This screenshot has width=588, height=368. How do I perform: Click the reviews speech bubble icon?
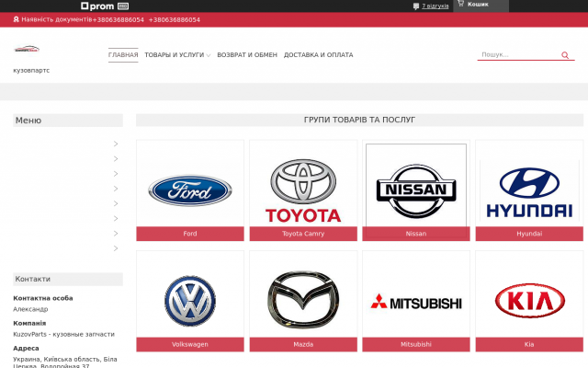[x=416, y=6]
